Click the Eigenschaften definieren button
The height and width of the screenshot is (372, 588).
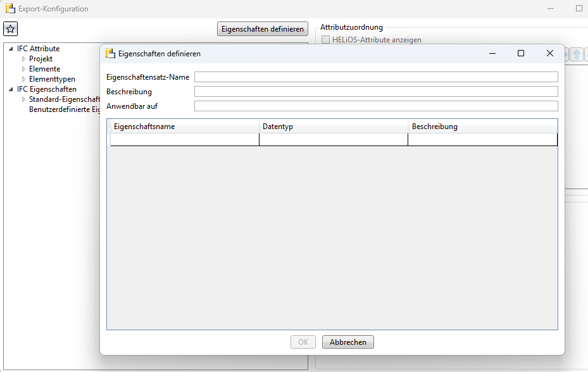(x=263, y=29)
